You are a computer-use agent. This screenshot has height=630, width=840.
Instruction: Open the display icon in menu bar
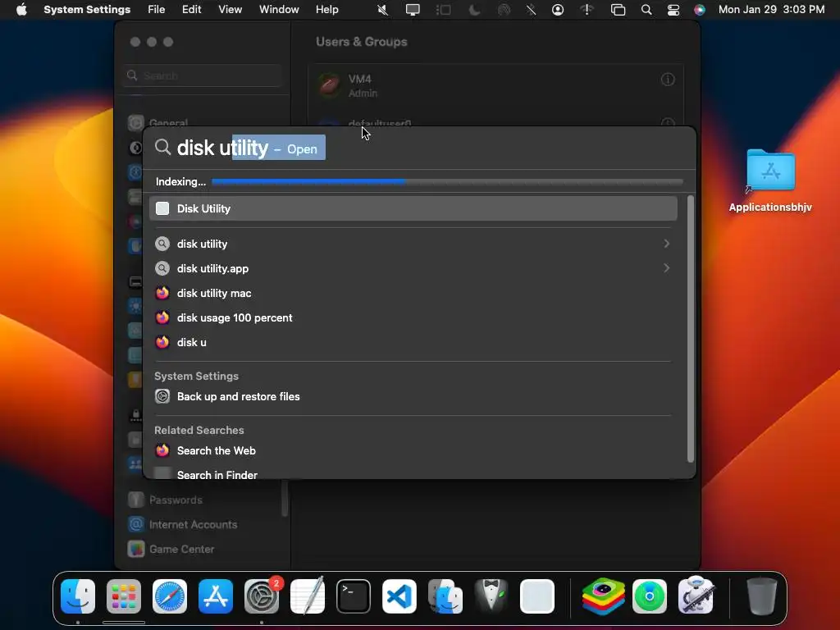413,10
